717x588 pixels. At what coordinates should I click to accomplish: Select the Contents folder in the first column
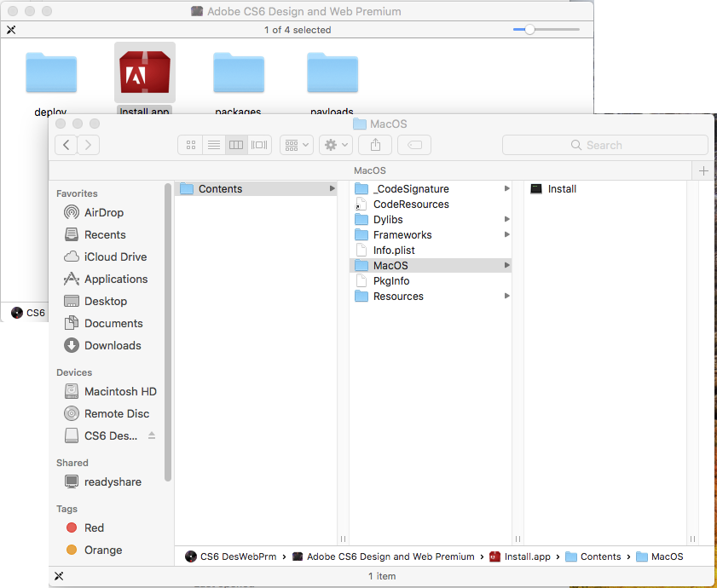coord(256,189)
